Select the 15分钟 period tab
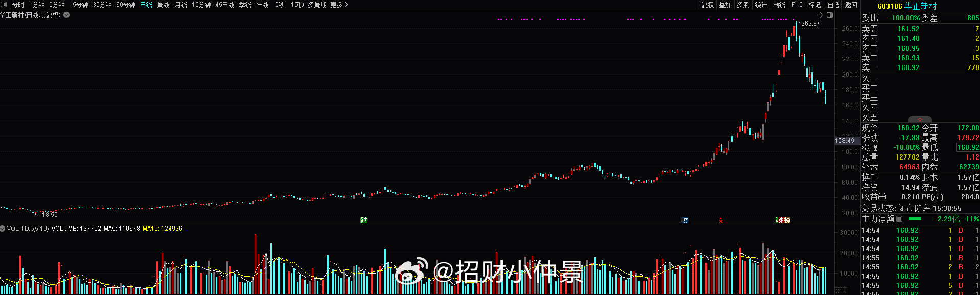 (x=79, y=5)
